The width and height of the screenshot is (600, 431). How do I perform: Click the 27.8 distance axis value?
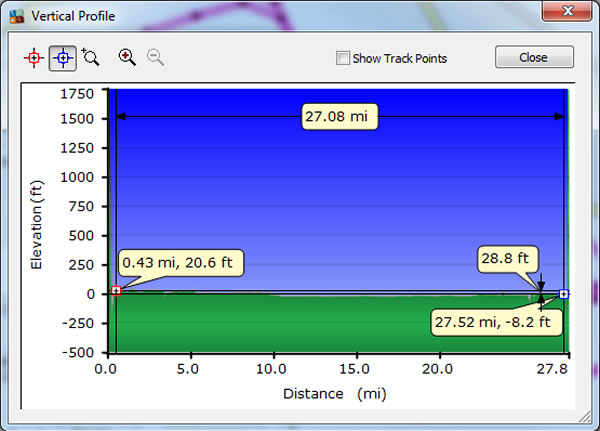coord(552,369)
